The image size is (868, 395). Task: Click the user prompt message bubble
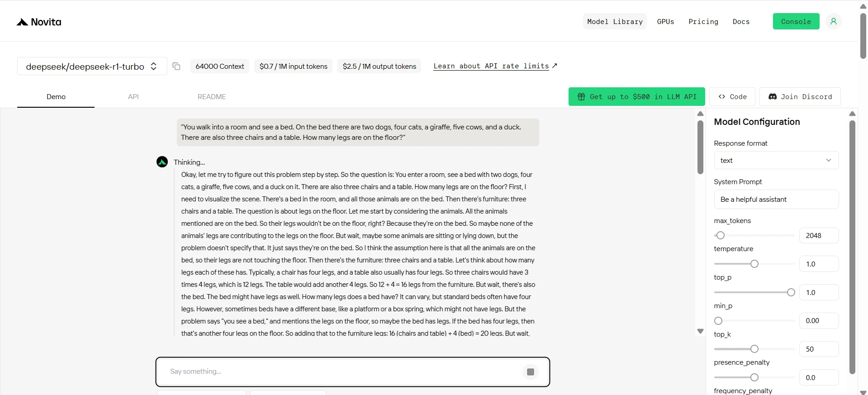(358, 132)
